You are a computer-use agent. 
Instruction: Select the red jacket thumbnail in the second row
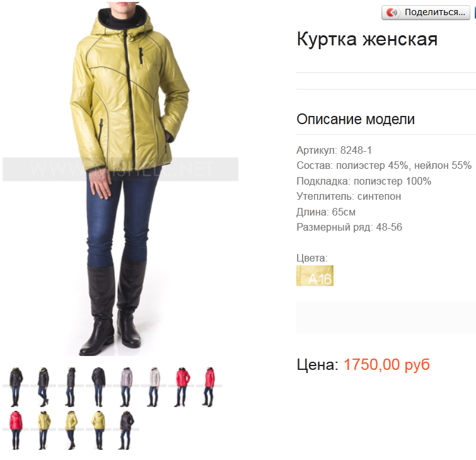coord(16,430)
